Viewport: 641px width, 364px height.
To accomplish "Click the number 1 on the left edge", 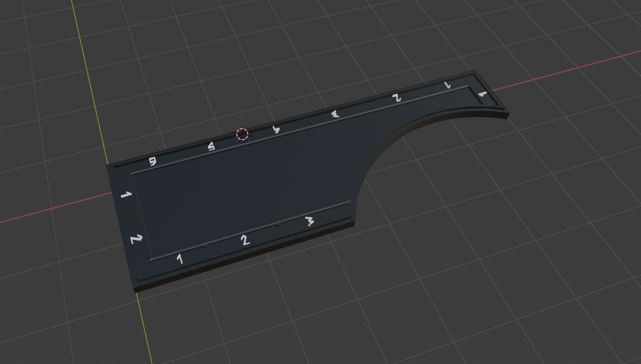I will [125, 195].
